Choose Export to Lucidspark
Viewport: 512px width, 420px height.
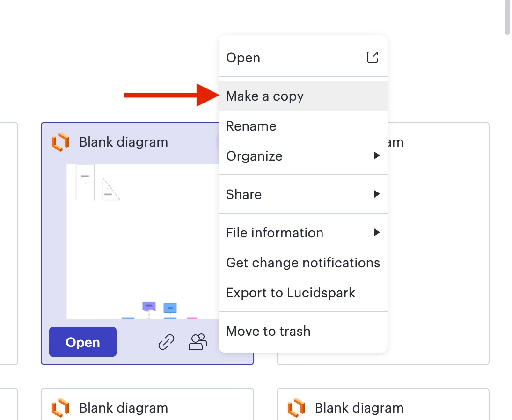(303, 293)
